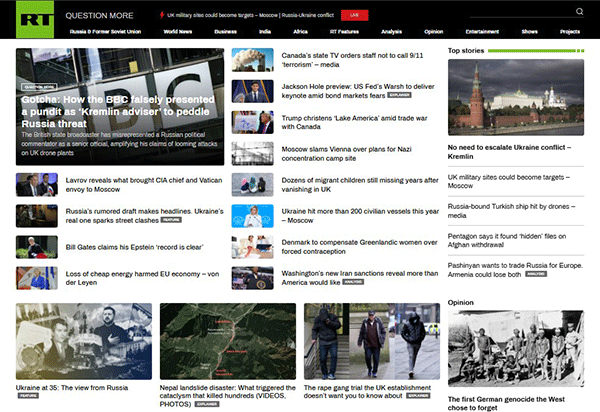600x412 pixels.
Task: Open Russia's rumored draft headline
Action: [144, 216]
